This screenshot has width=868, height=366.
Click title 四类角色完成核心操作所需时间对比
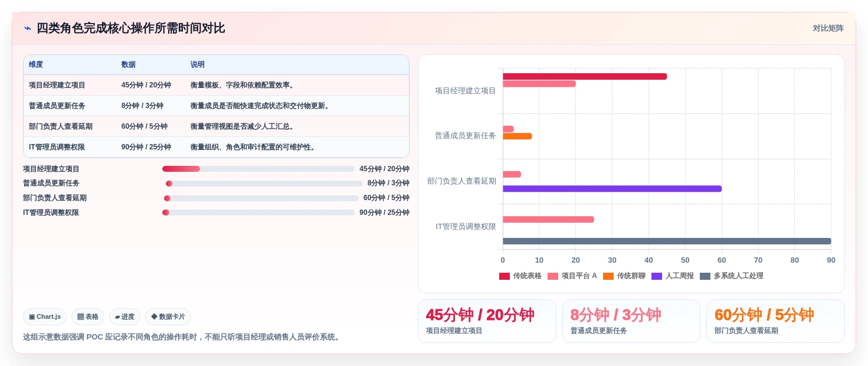pyautogui.click(x=131, y=28)
